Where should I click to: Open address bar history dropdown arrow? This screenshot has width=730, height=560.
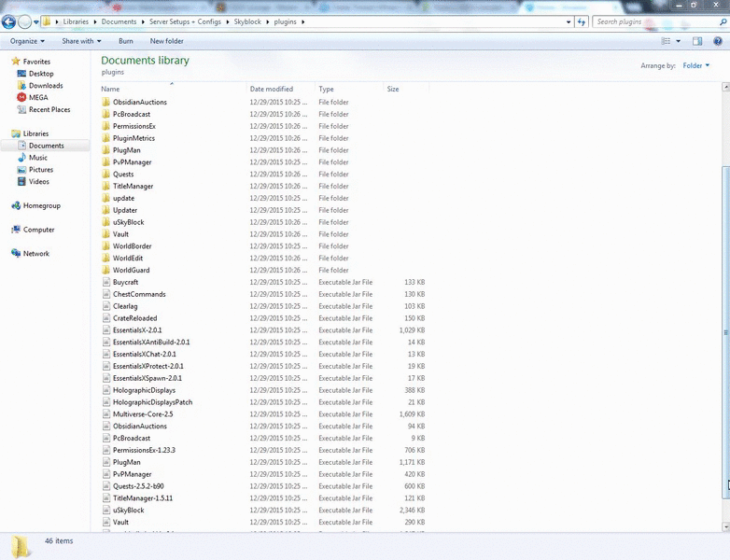pyautogui.click(x=569, y=21)
